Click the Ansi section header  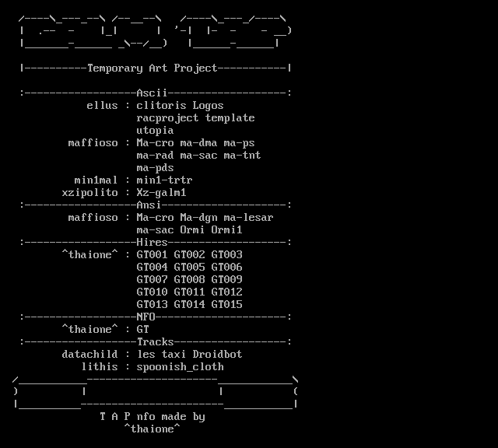tap(149, 205)
